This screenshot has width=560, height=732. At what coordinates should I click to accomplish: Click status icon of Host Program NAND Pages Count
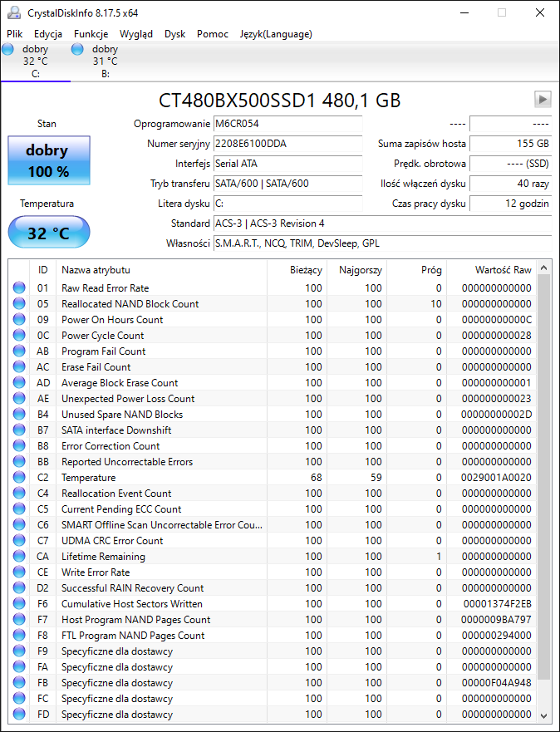[19, 620]
